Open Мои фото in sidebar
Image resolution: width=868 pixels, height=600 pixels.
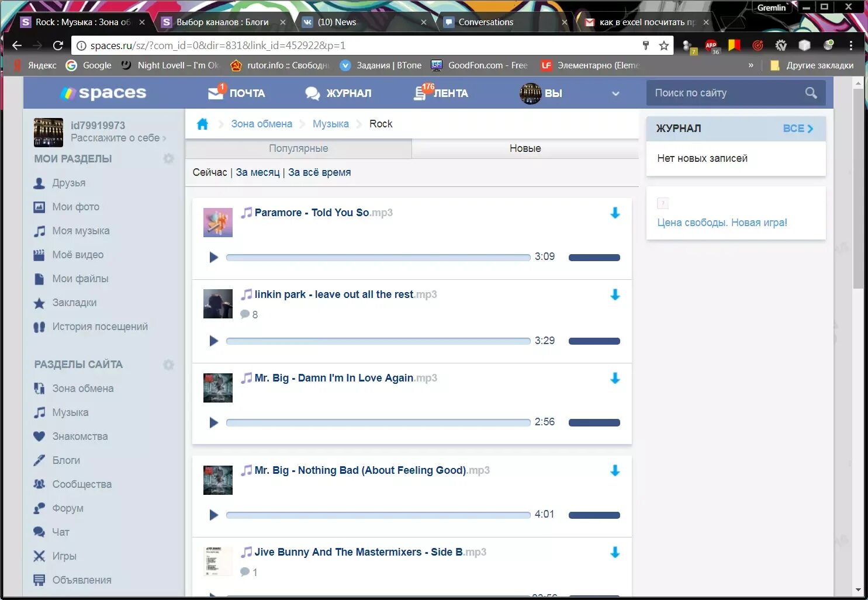click(75, 207)
